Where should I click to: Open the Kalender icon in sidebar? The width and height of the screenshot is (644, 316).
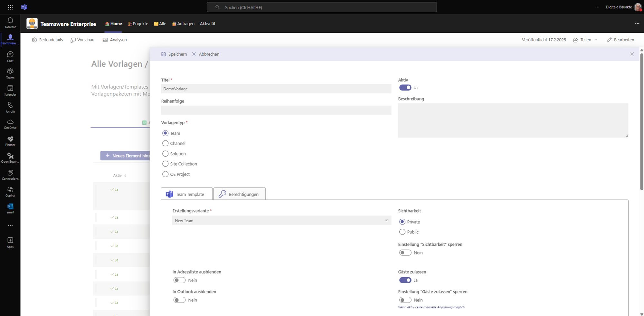[x=10, y=90]
